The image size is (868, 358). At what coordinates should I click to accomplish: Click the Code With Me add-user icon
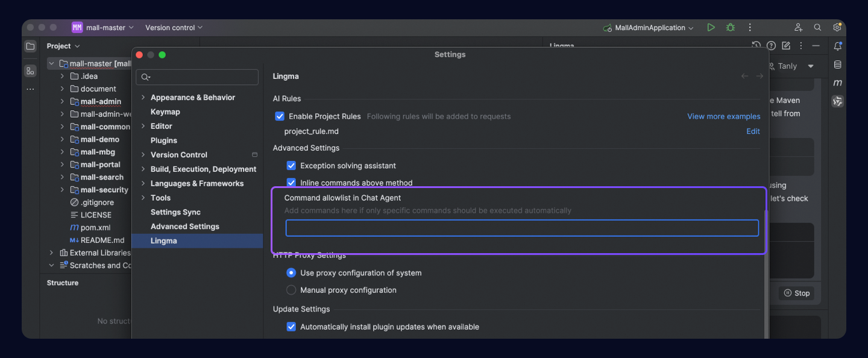pyautogui.click(x=798, y=28)
